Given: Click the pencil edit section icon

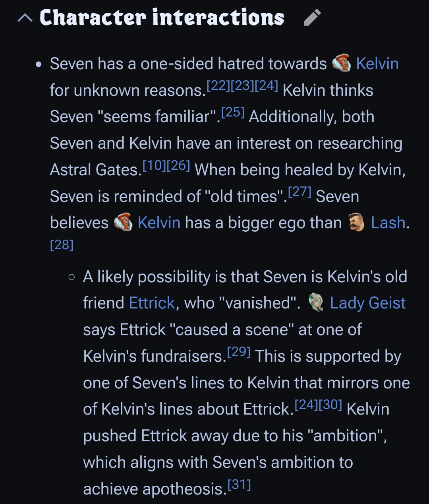Looking at the screenshot, I should (312, 18).
